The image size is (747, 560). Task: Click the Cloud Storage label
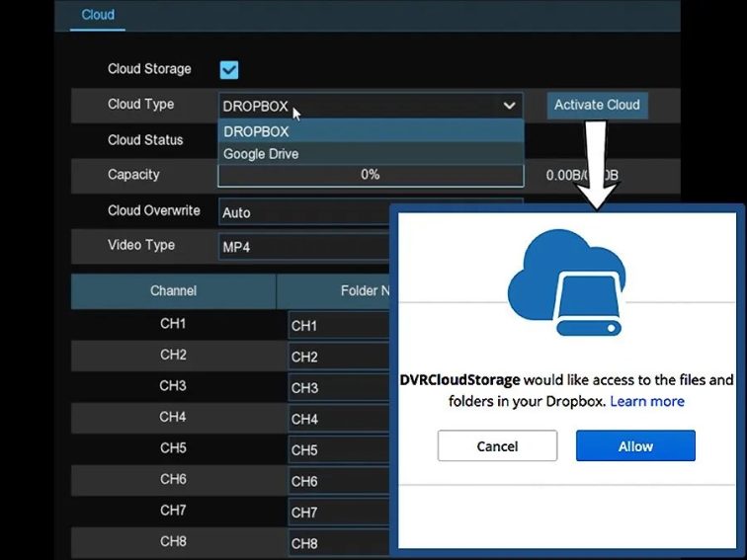149,69
